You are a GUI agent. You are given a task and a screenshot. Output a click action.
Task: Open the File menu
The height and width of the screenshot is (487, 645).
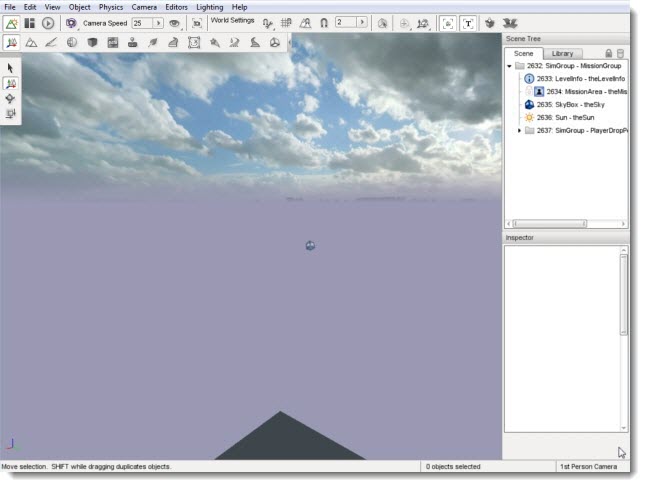(x=10, y=7)
